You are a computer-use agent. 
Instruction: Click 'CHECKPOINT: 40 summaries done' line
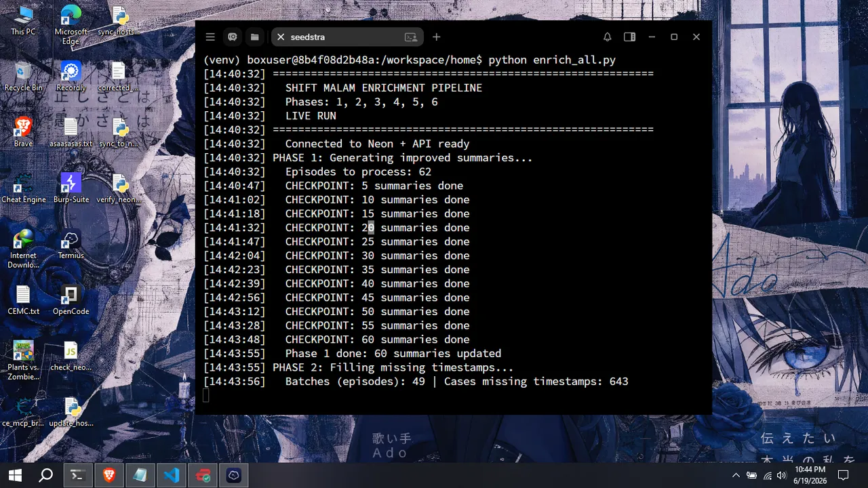click(377, 283)
